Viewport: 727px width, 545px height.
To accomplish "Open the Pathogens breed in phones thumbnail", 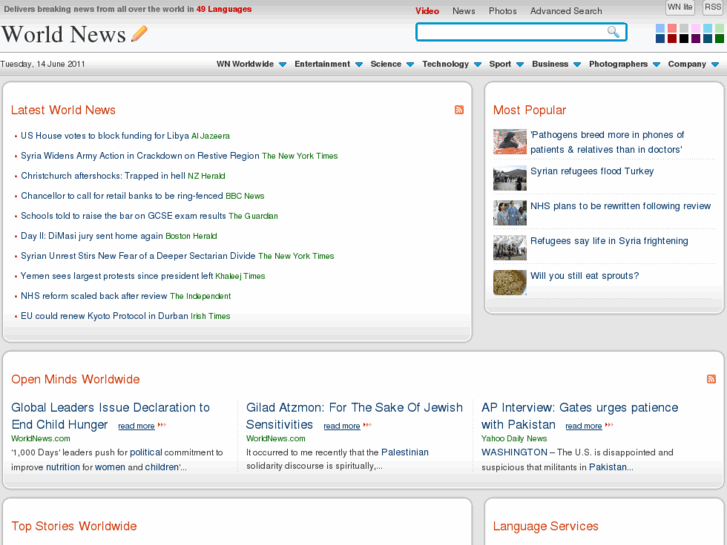I will click(510, 141).
